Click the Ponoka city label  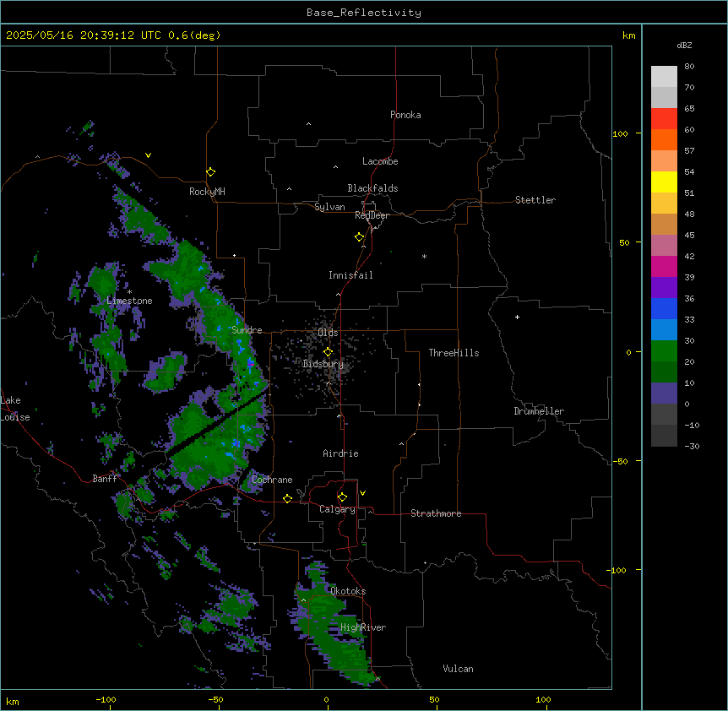tap(405, 115)
